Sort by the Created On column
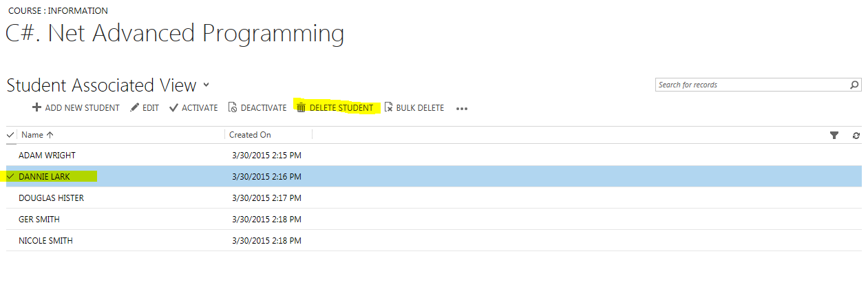Image resolution: width=868 pixels, height=287 pixels. coord(250,136)
